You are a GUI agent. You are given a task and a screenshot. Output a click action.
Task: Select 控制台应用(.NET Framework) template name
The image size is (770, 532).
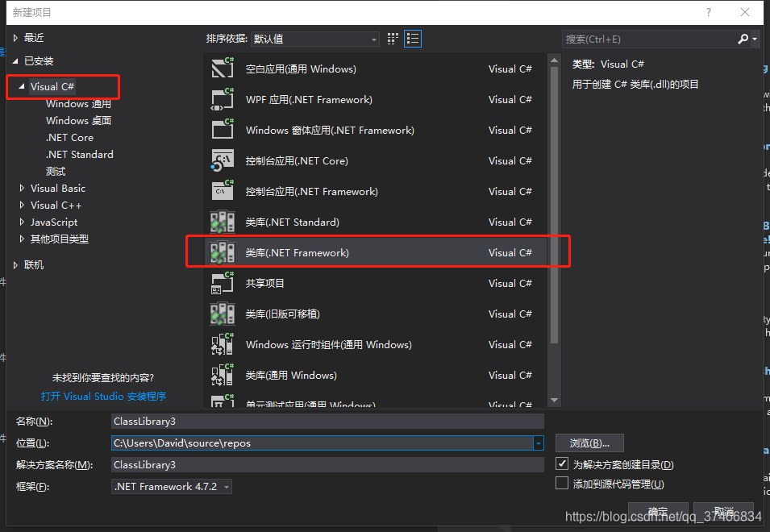pyautogui.click(x=312, y=191)
